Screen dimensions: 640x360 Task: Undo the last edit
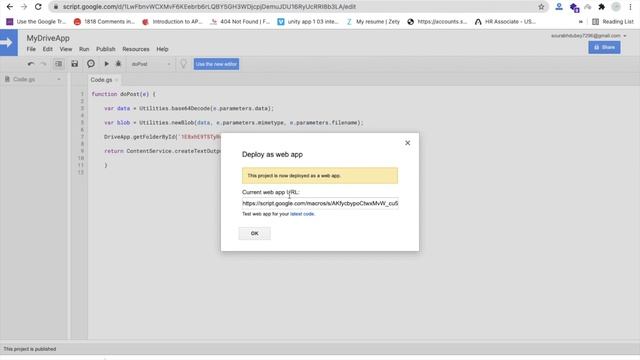pos(31,64)
